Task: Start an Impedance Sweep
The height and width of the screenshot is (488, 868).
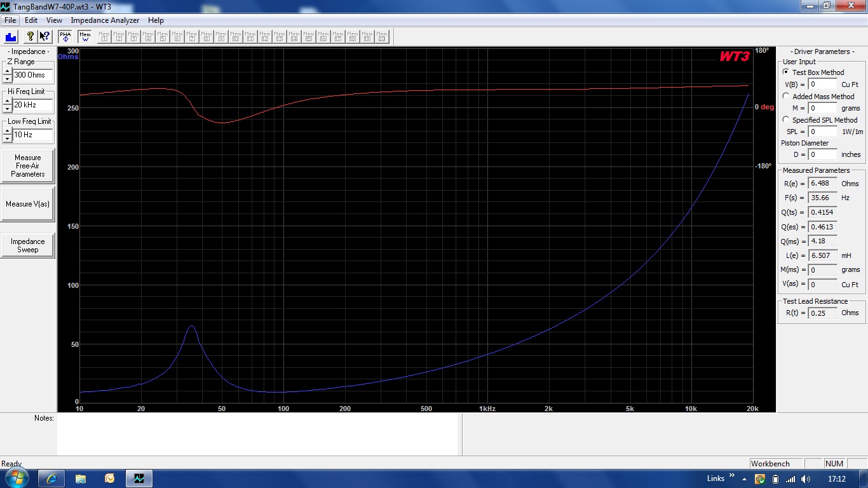Action: (x=27, y=245)
